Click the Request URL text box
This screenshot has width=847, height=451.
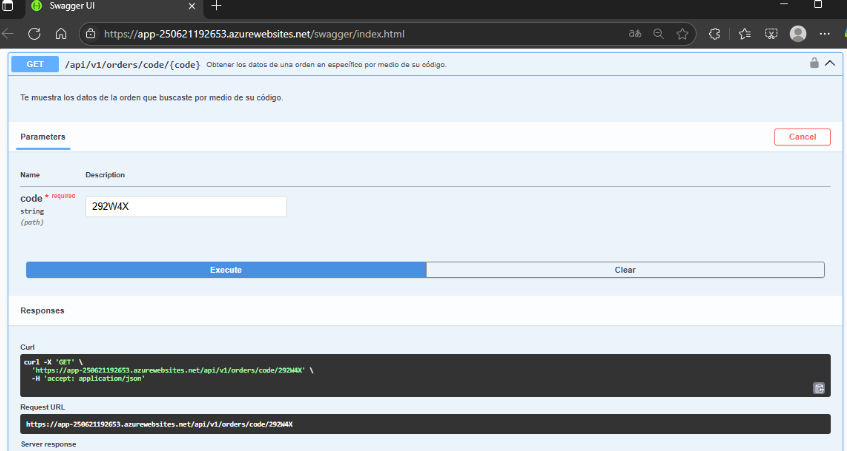tap(425, 424)
